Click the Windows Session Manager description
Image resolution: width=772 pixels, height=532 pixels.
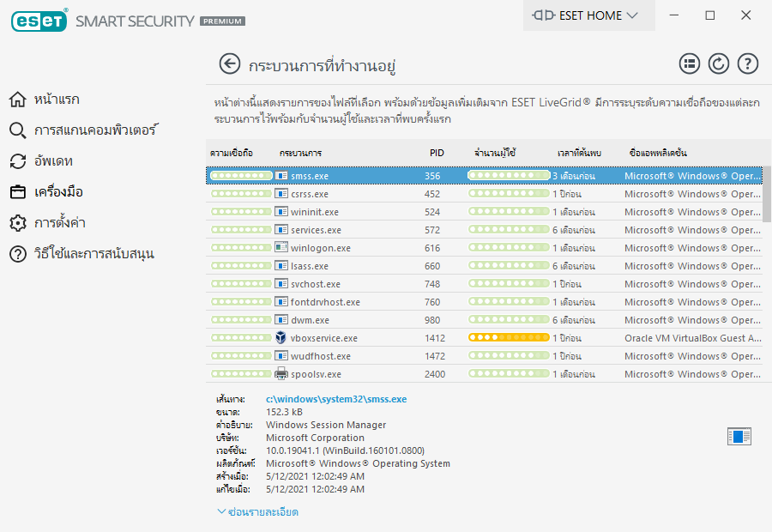coord(326,425)
